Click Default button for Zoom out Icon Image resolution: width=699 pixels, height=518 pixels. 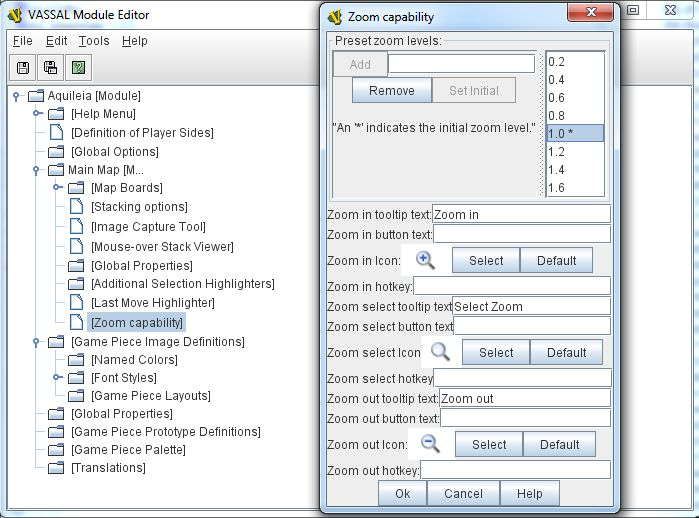pos(559,444)
